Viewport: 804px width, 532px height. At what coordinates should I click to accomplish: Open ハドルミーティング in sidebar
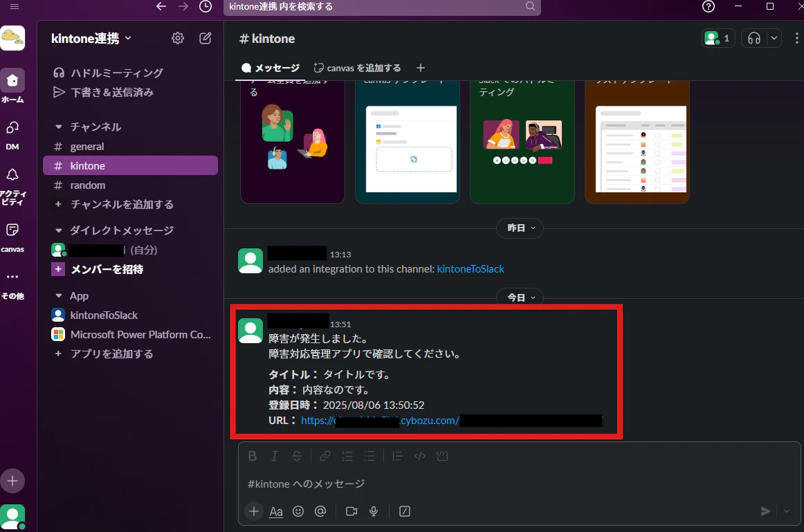tap(130, 73)
